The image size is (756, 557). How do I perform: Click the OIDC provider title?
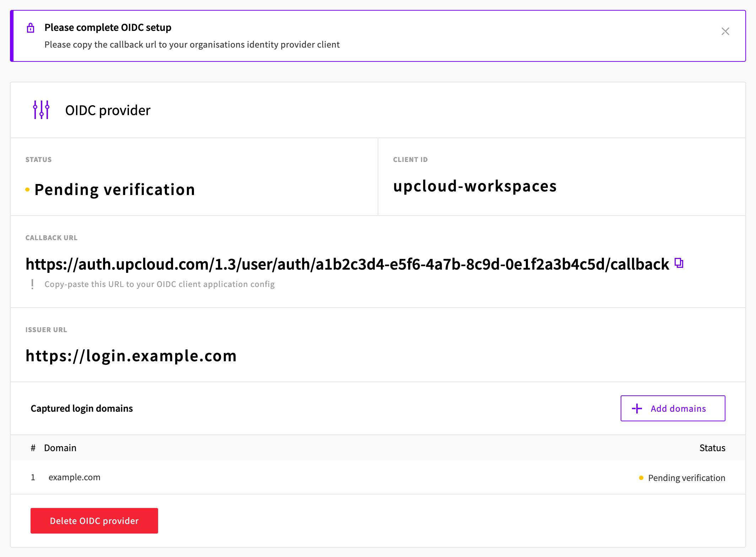[x=108, y=110]
